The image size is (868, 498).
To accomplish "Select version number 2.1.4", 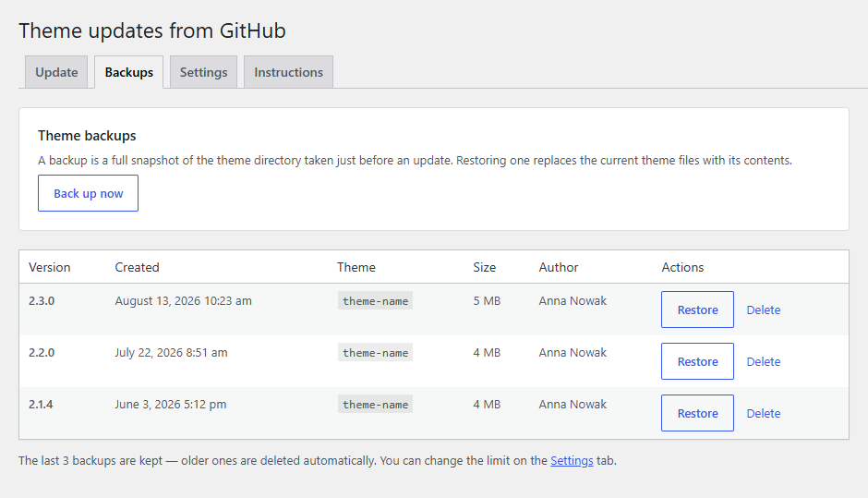I will point(41,405).
